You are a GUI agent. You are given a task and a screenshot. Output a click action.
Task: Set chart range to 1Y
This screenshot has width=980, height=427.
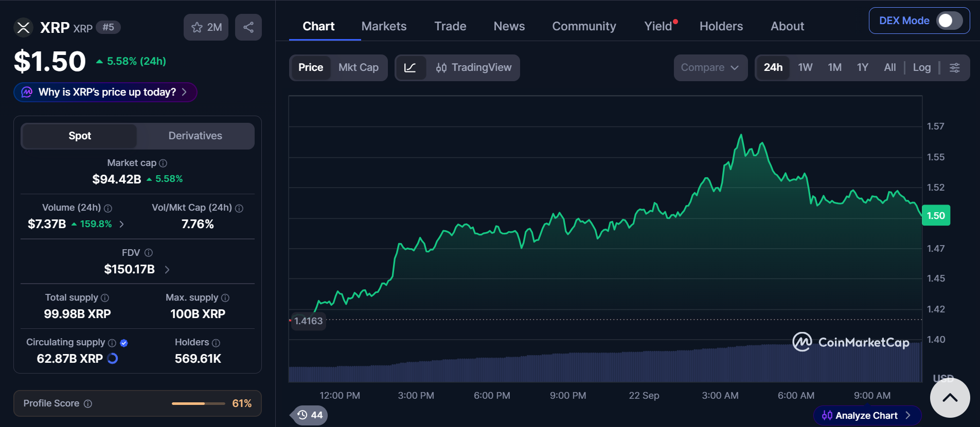pos(863,68)
